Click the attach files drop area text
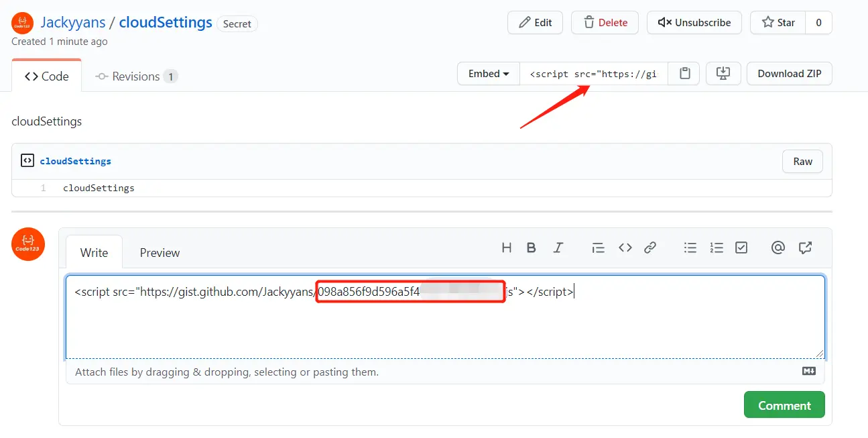868x438 pixels. tap(227, 372)
